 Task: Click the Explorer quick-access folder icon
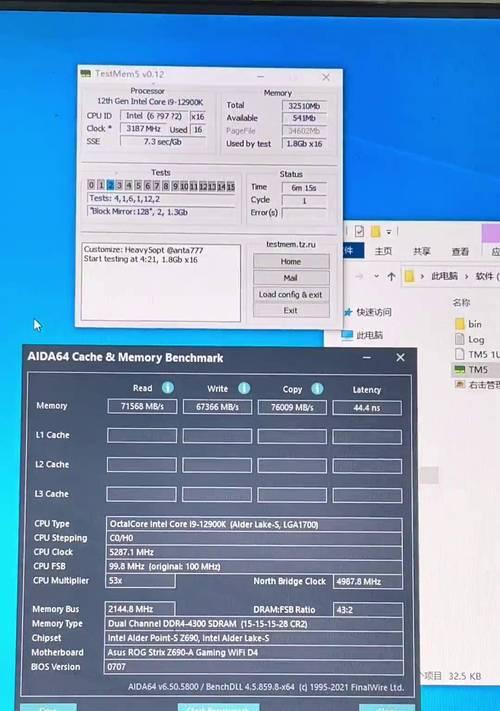[375, 232]
